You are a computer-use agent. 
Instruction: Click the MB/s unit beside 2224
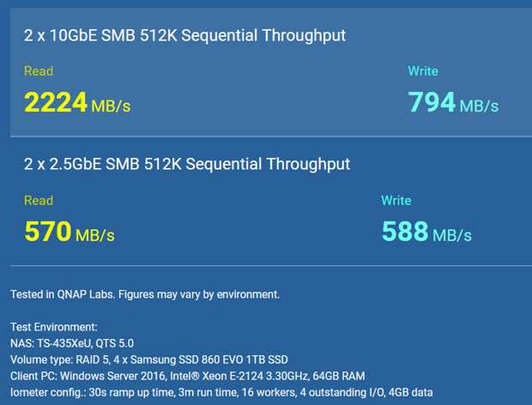pyautogui.click(x=111, y=106)
